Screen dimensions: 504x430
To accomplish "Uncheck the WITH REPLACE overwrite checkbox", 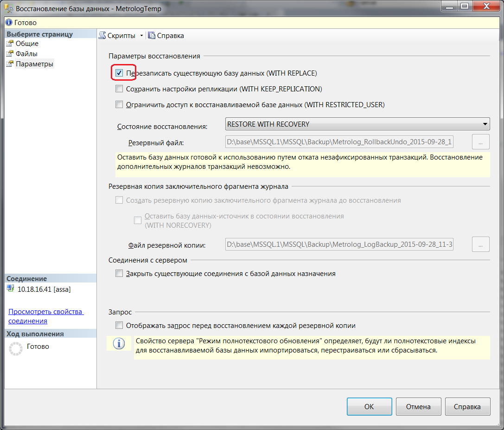I will pyautogui.click(x=119, y=73).
